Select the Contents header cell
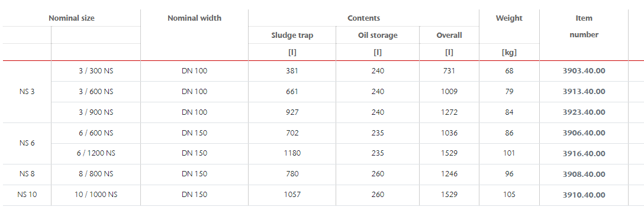The width and height of the screenshot is (644, 213). [x=363, y=18]
